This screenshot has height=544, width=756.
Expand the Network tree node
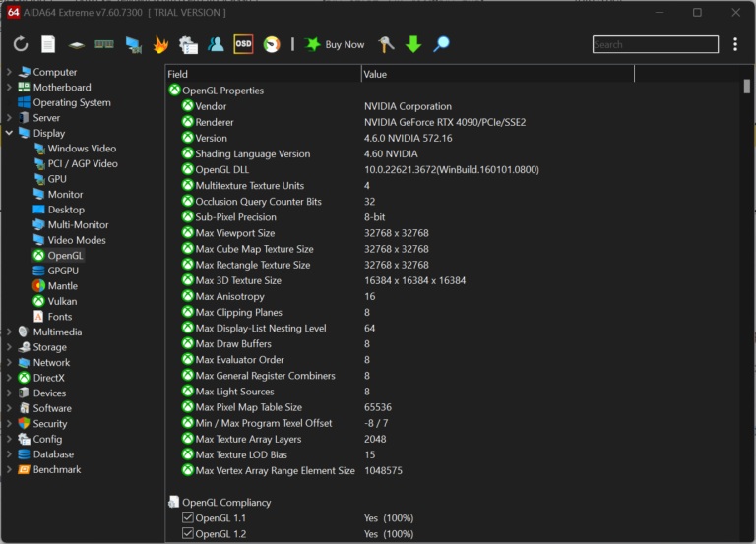(x=9, y=362)
